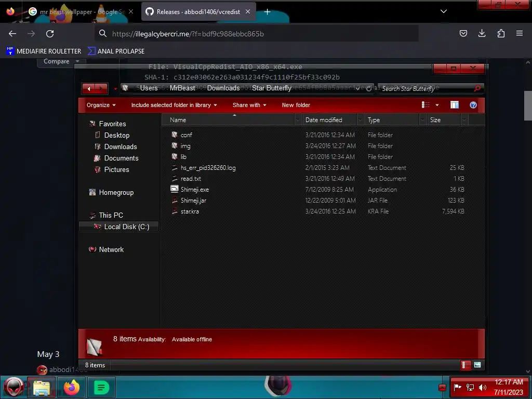This screenshot has height=399, width=532.
Task: Select the Shimeji.jar file
Action: point(193,201)
